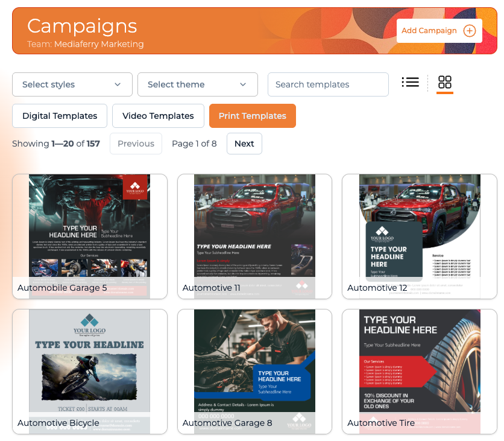Switch to grid view icon
Image resolution: width=504 pixels, height=441 pixels.
click(445, 83)
